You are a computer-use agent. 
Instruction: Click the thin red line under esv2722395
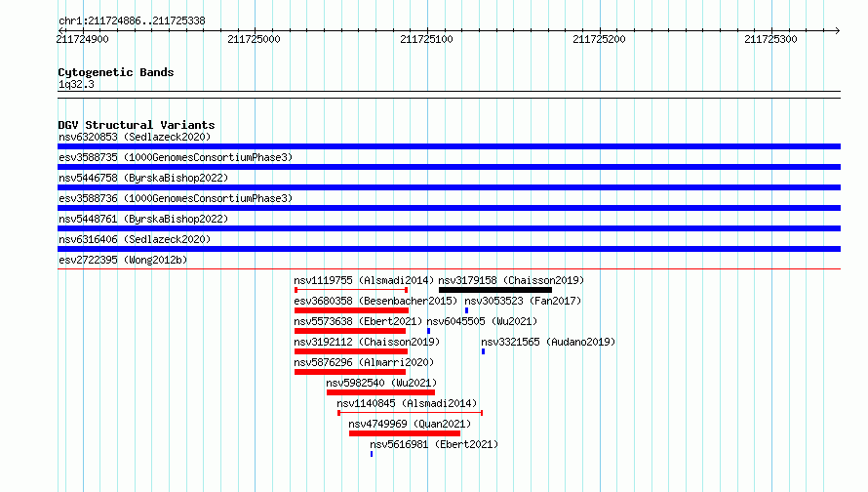pos(449,269)
